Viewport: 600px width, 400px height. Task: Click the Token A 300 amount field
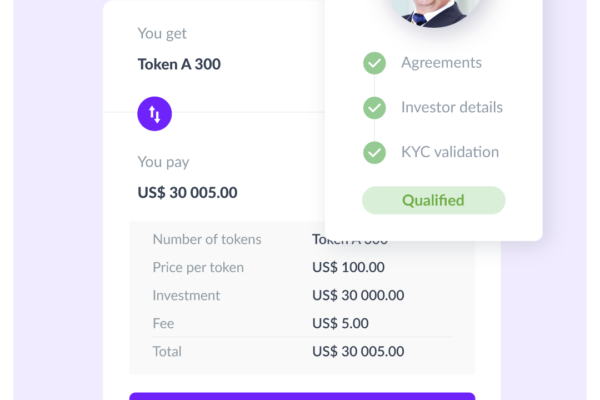(179, 64)
